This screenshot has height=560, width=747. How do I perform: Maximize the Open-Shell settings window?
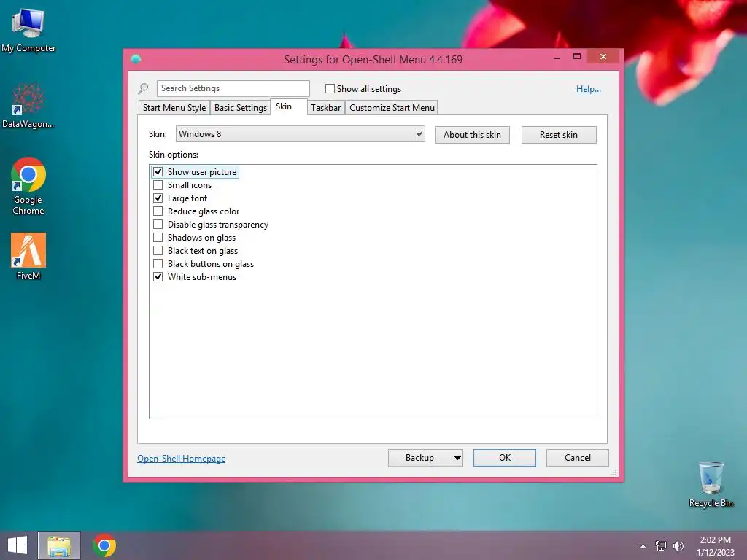pyautogui.click(x=577, y=57)
